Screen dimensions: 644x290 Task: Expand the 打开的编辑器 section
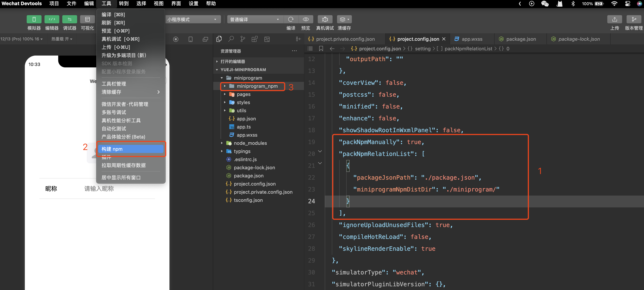click(x=259, y=61)
